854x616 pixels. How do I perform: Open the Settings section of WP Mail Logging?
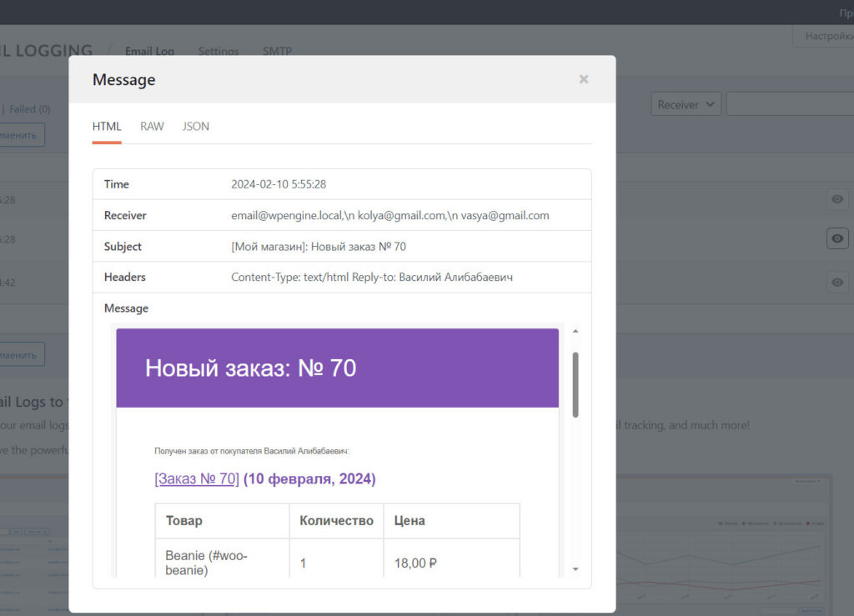218,51
